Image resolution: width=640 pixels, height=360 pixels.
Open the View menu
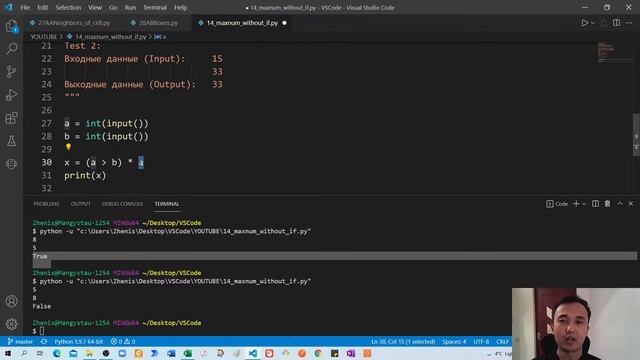click(95, 7)
